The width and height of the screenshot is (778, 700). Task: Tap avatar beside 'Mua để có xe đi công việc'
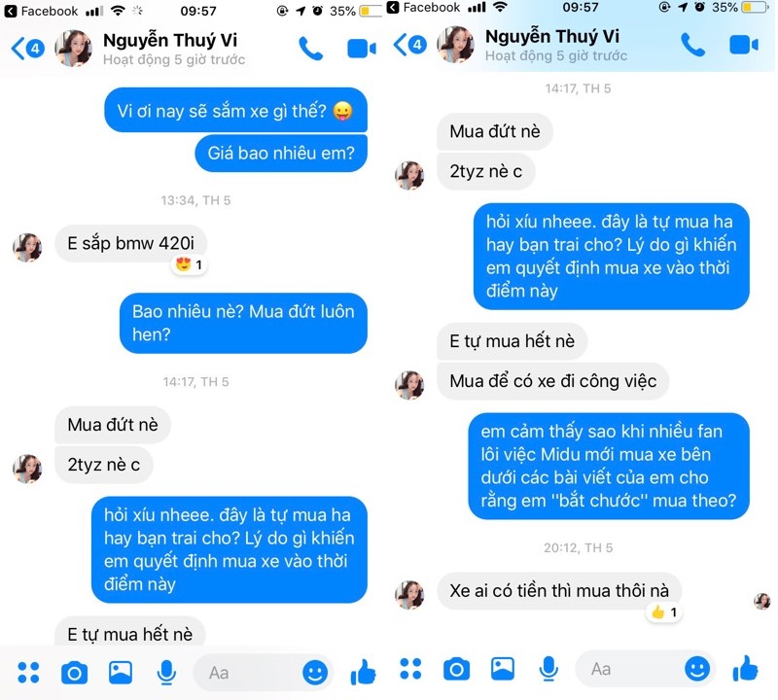409,385
